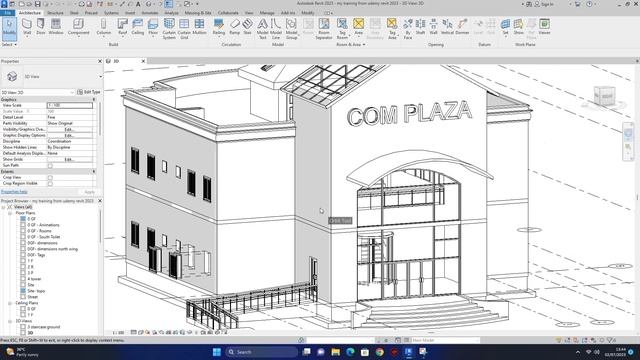The width and height of the screenshot is (640, 360).
Task: Select the Model Group tool
Action: click(291, 29)
